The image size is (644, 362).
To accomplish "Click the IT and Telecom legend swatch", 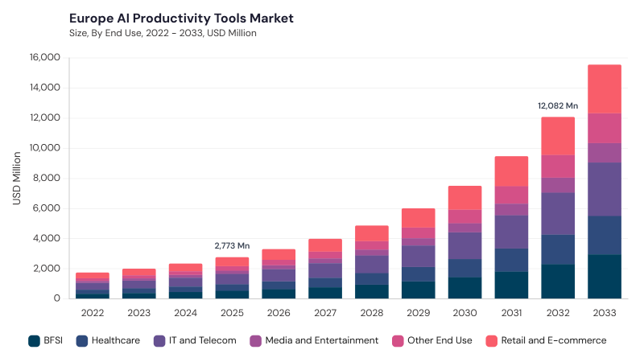I will [x=159, y=340].
